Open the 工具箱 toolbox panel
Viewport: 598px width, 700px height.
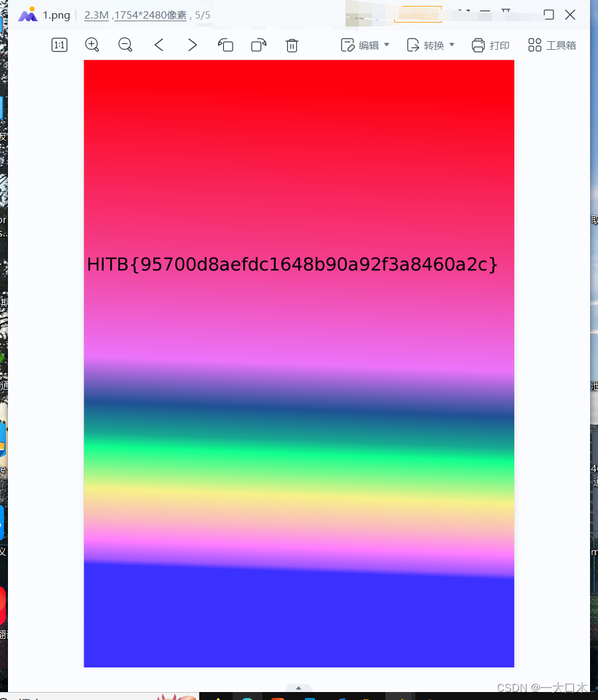tap(551, 45)
